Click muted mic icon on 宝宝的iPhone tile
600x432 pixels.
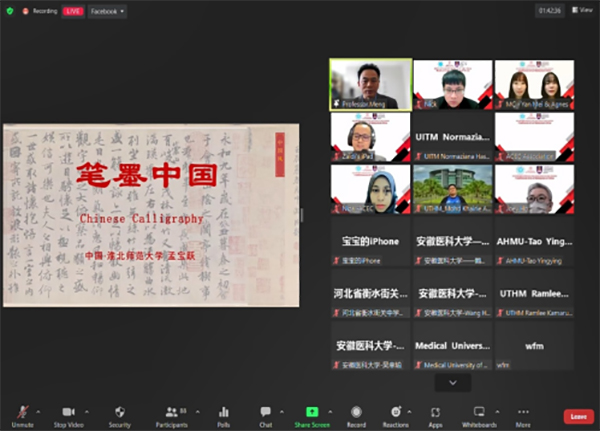pos(336,261)
